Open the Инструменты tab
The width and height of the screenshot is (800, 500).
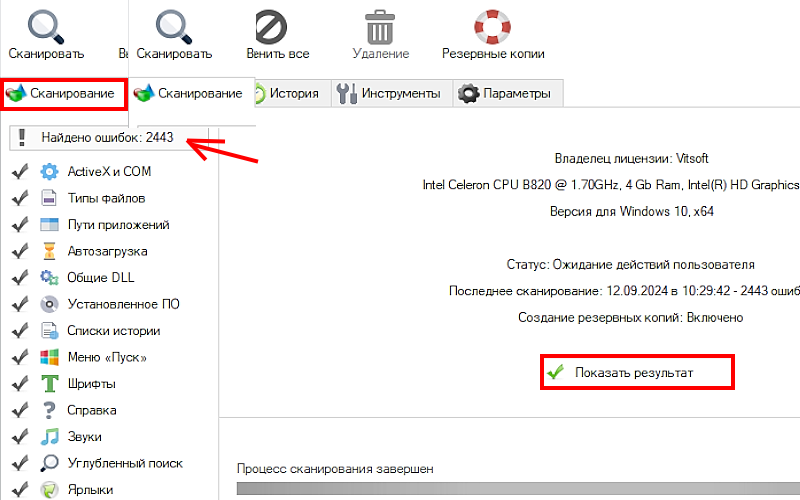coord(392,93)
